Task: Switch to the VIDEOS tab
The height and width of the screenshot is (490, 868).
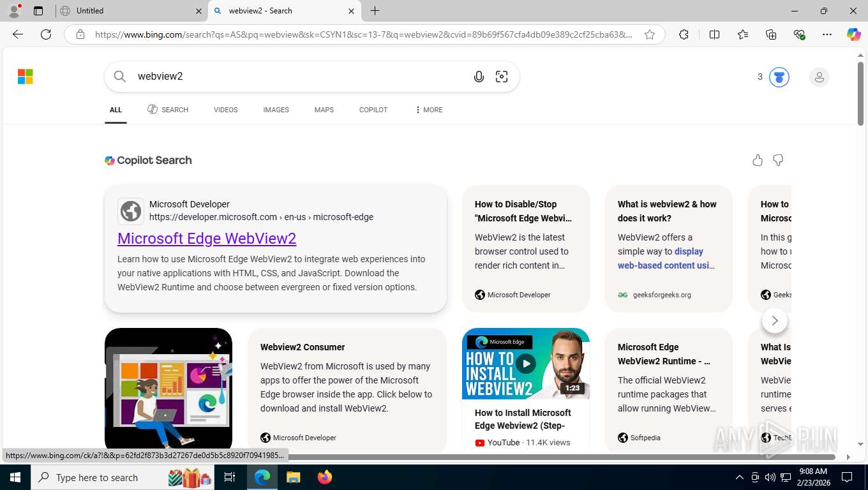Action: (226, 110)
